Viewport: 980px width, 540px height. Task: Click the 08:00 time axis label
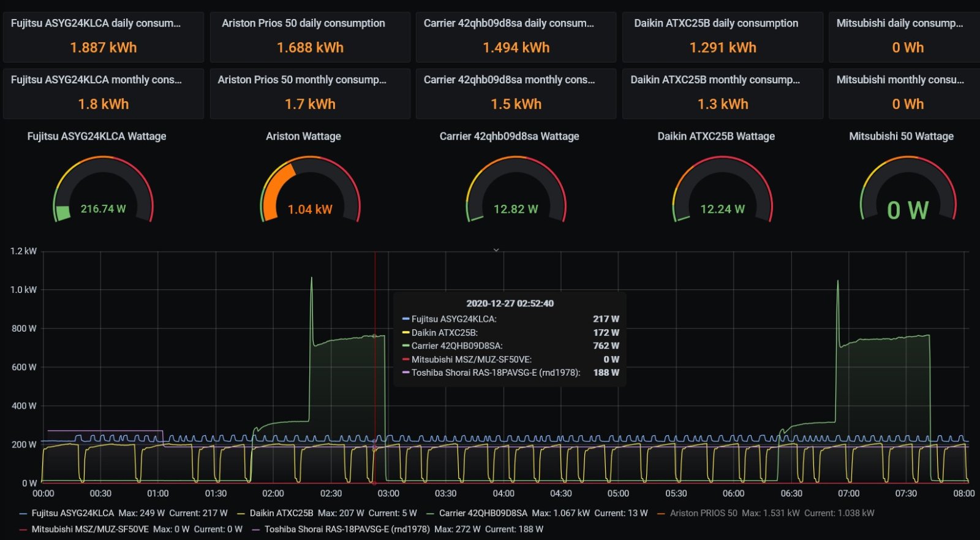[964, 493]
